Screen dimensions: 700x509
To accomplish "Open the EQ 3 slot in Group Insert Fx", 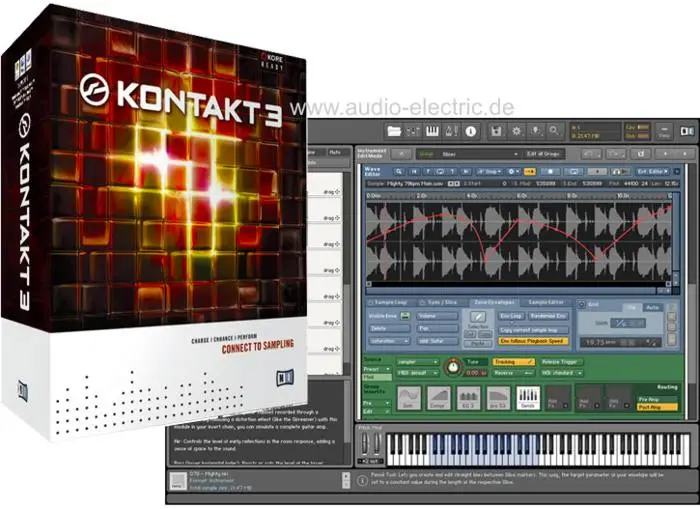I will (469, 398).
